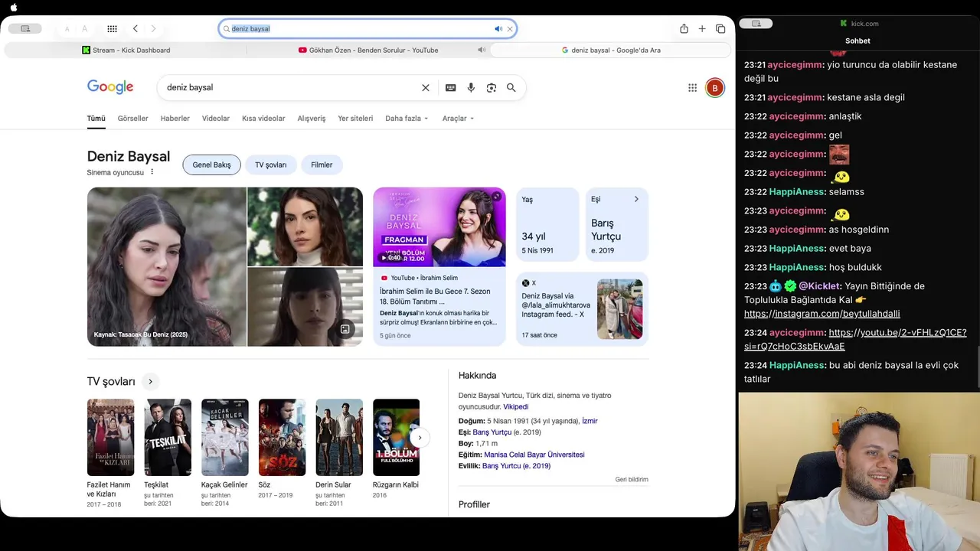980x551 pixels.
Task: Click the Google search input field
Action: coord(291,87)
